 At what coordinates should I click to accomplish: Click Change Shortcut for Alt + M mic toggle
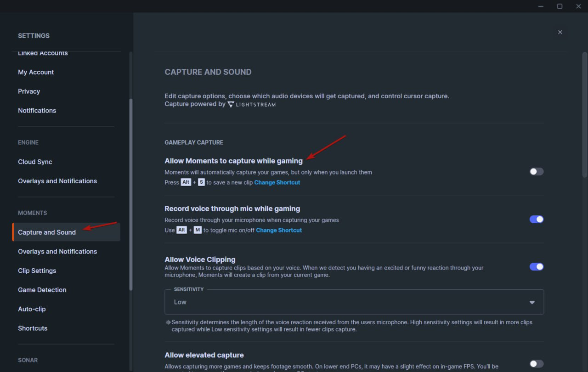click(279, 230)
